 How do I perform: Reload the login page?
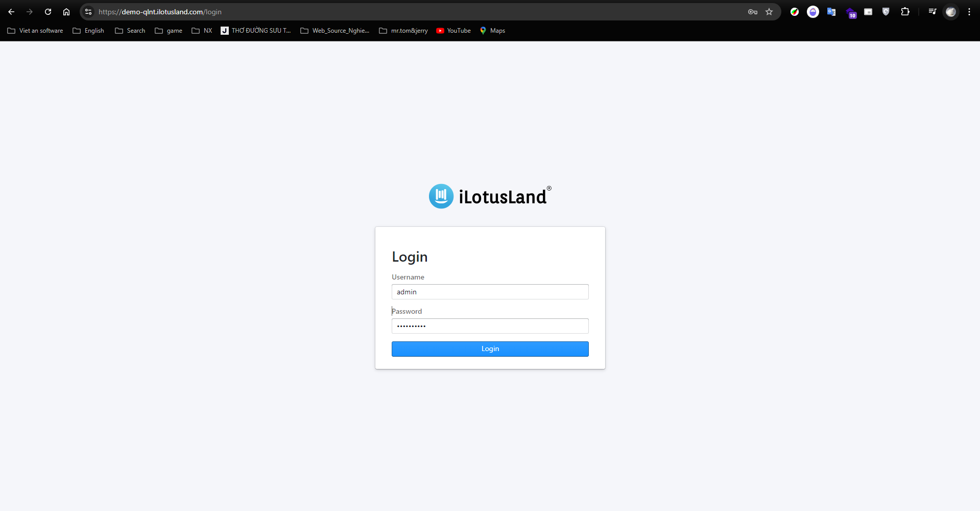coord(48,12)
